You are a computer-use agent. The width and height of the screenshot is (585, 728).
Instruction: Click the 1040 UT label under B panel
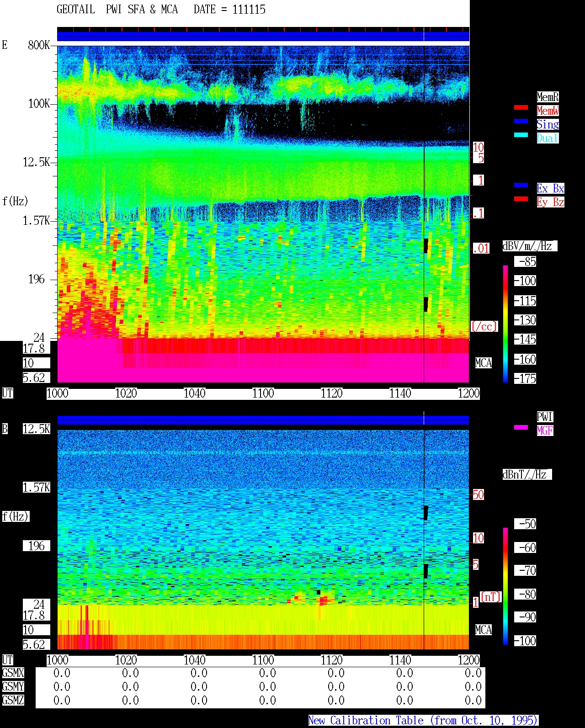(195, 660)
